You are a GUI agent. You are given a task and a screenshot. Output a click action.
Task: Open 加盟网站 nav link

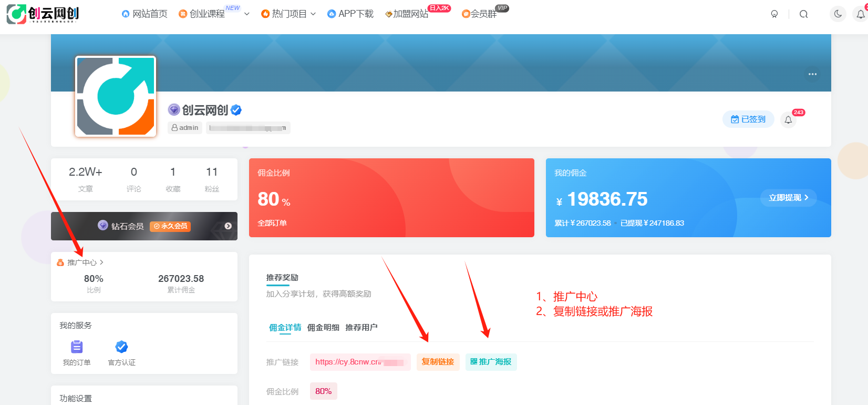(x=407, y=14)
